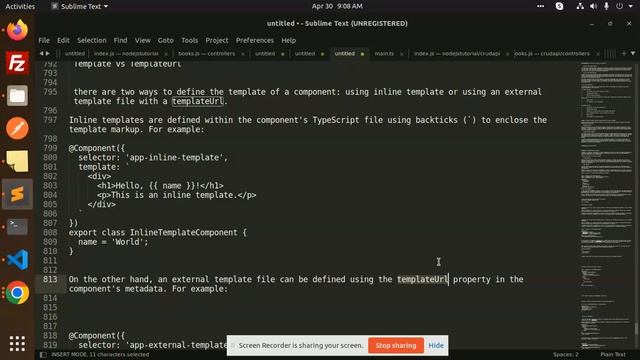The height and width of the screenshot is (360, 640).
Task: Open Postman from the dock
Action: tap(17, 129)
